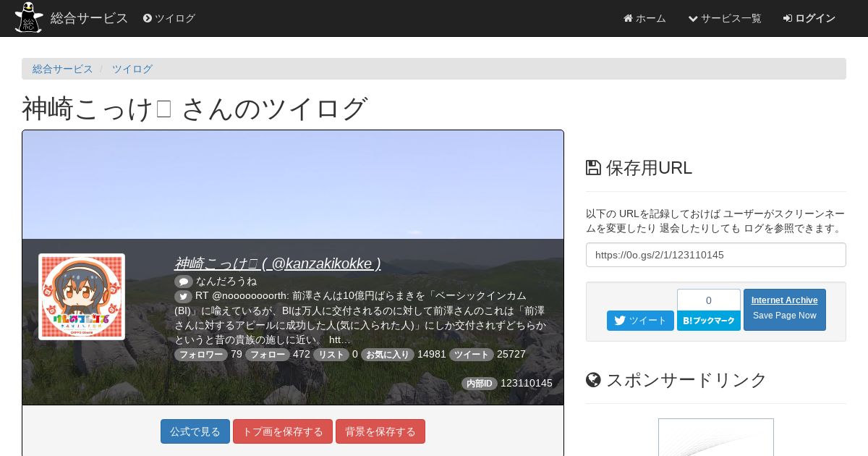Click the globe icon by スポンサードリンク
Viewport: 868px width, 456px height.
pyautogui.click(x=593, y=380)
